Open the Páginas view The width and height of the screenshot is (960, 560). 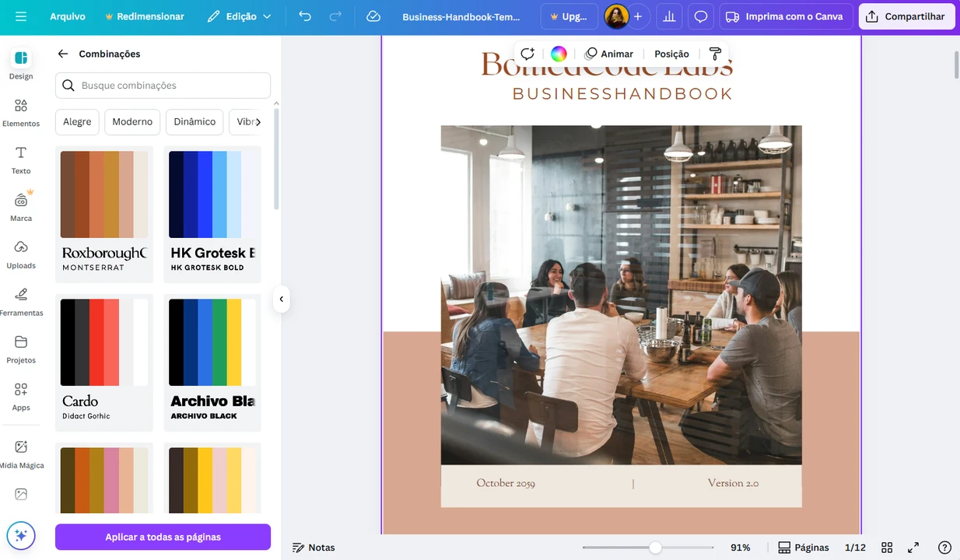pyautogui.click(x=803, y=548)
